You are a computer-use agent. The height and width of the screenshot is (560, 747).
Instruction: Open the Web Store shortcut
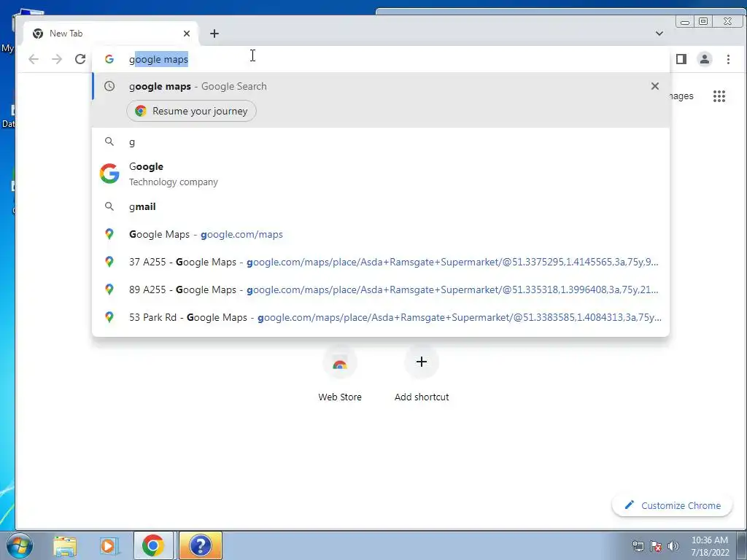tap(340, 374)
